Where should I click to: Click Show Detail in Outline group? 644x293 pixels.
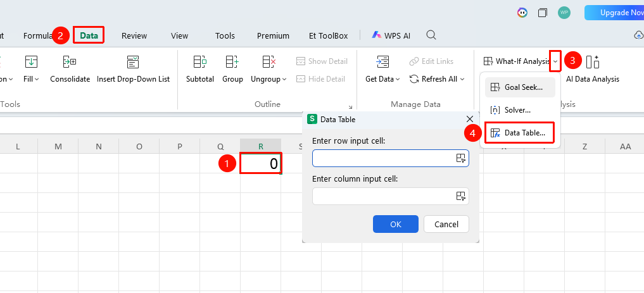tap(322, 61)
